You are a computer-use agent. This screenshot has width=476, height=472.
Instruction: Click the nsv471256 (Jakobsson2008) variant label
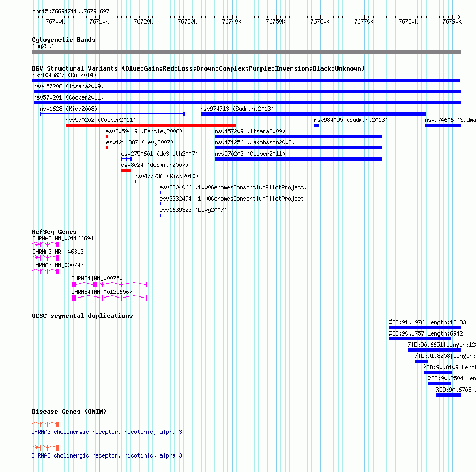pos(255,142)
